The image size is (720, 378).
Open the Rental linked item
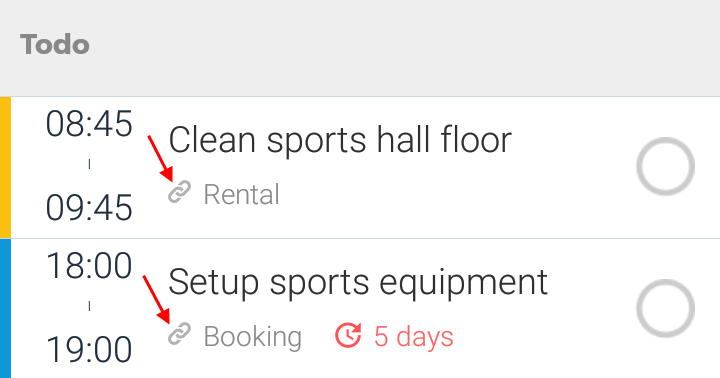242,195
